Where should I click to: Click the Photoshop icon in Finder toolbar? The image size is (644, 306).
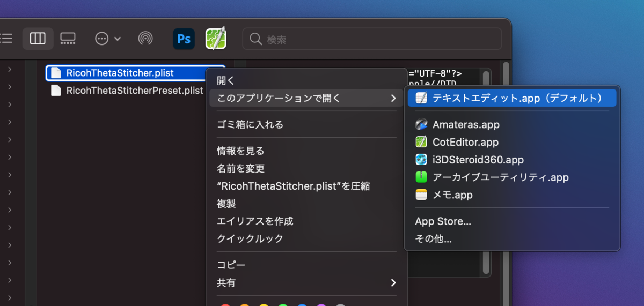[x=184, y=39]
